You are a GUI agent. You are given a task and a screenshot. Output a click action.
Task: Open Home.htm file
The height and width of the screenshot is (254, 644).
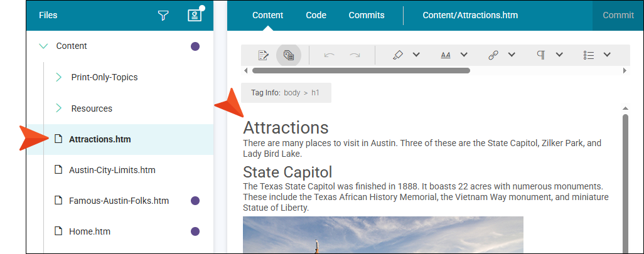coord(90,231)
